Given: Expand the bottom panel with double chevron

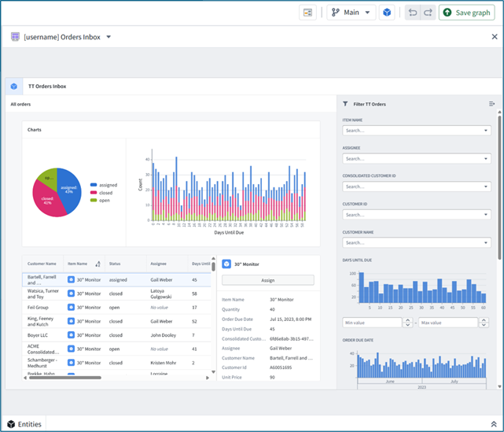Looking at the screenshot, I should 494,424.
